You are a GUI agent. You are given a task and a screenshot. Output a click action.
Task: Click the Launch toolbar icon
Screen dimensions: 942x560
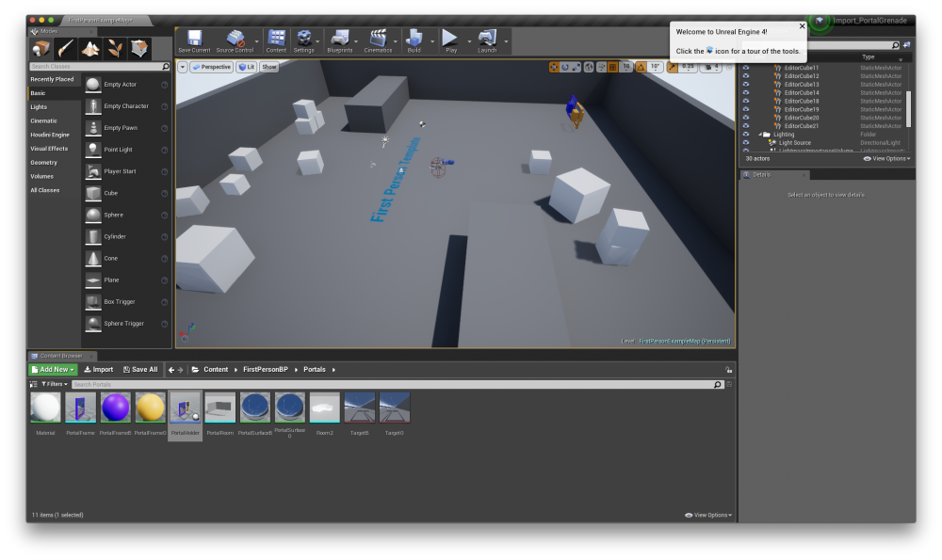(487, 39)
